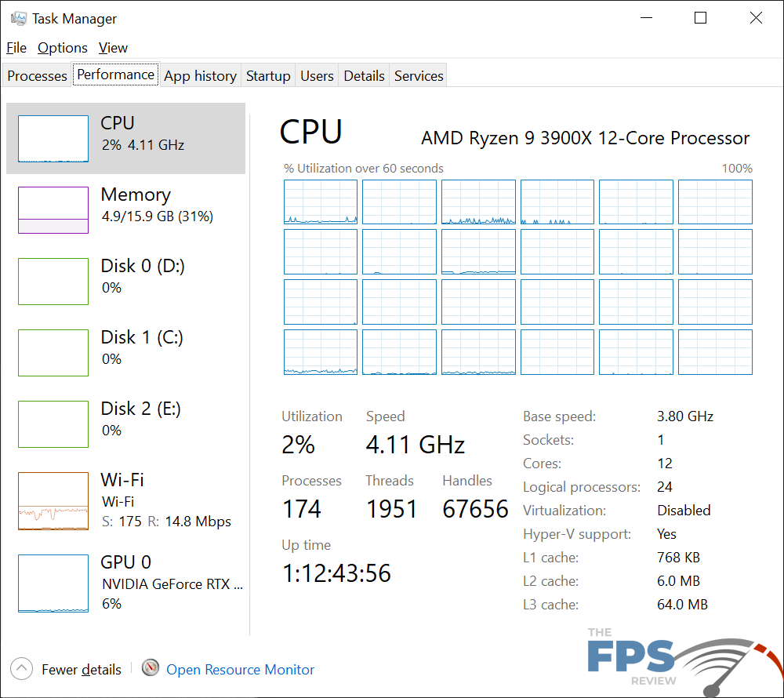Click the NVIDIA GeForce RTX label

[x=172, y=584]
